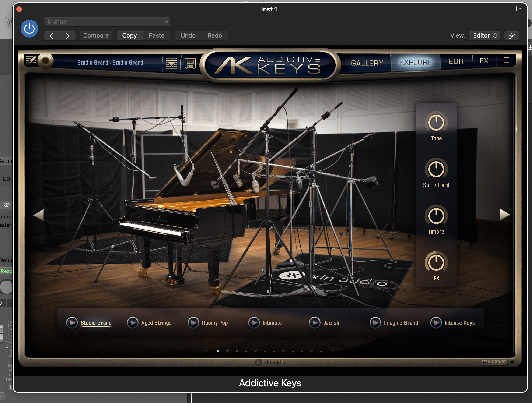The width and height of the screenshot is (532, 403).
Task: Go to previous preset page small arrow
Action: [206, 351]
